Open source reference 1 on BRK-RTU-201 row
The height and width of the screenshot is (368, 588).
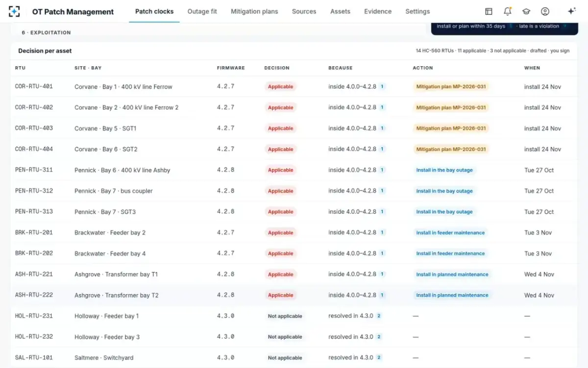[x=382, y=233]
